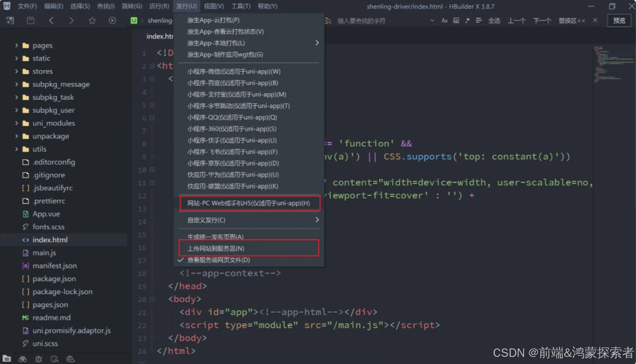Image resolution: width=636 pixels, height=364 pixels.
Task: Open the 运行(R) menu
Action: (159, 6)
